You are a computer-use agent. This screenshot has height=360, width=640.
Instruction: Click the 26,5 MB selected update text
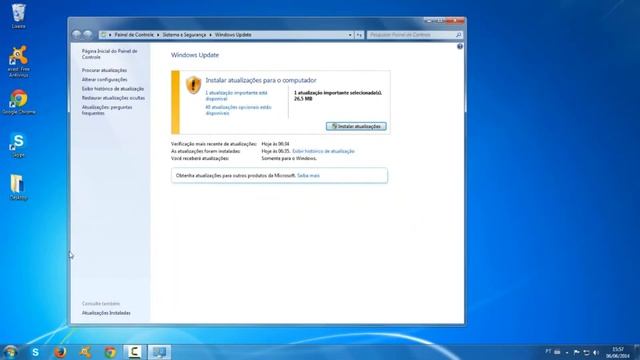tap(303, 99)
